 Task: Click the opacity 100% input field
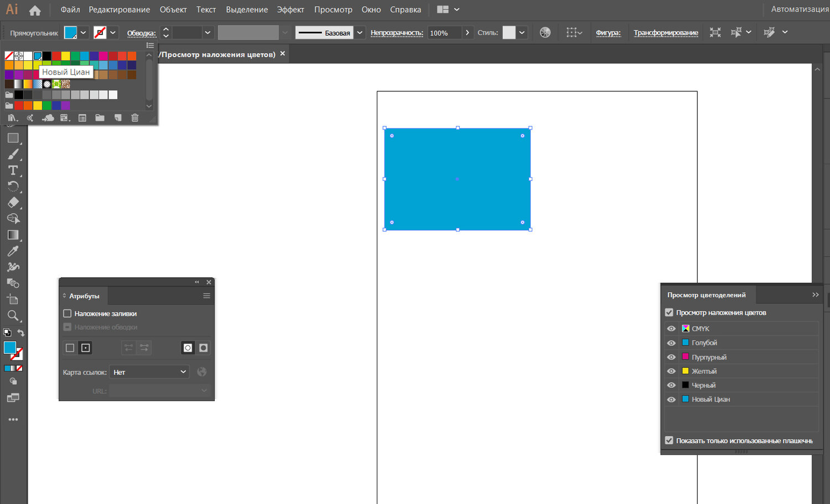click(x=444, y=33)
